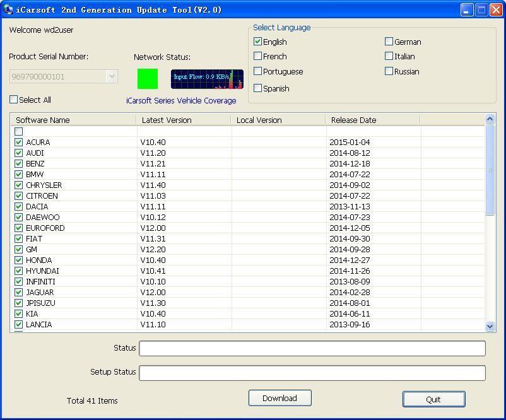Uncheck the GM software checkbox
506x420 pixels.
18,249
